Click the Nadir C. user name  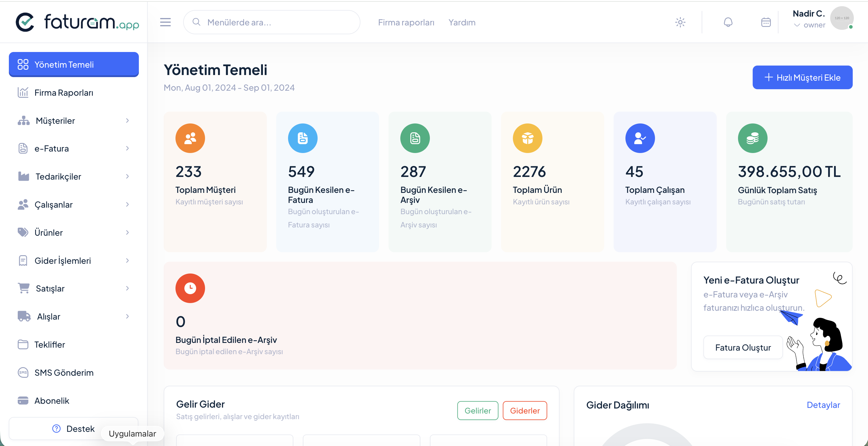coord(808,14)
